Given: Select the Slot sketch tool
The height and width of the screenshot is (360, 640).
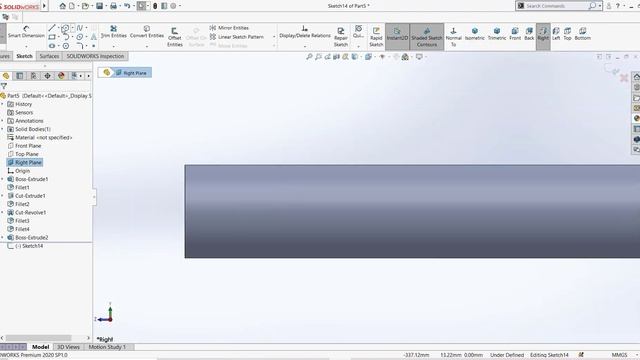Looking at the screenshot, I should [x=52, y=46].
